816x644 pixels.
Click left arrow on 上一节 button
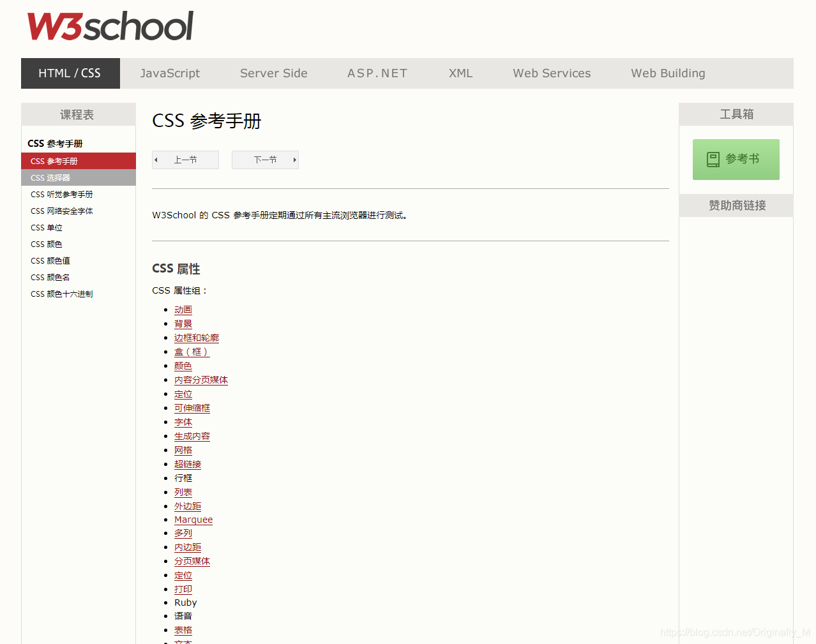pyautogui.click(x=156, y=160)
